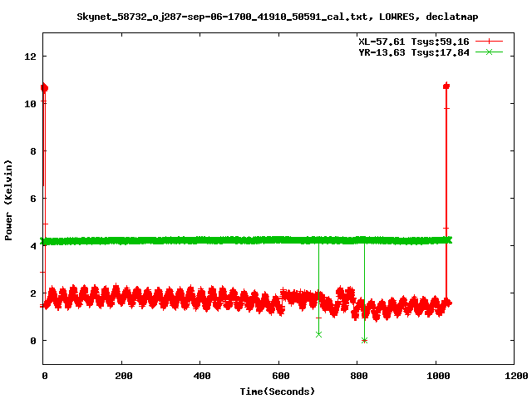Click the x-axis tick label 600

pyautogui.click(x=281, y=376)
